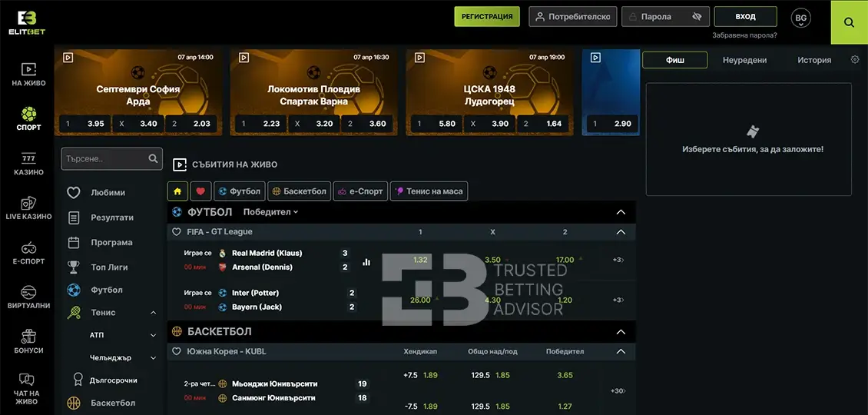
Task: Collapse the Тенис menu section
Action: (154, 313)
